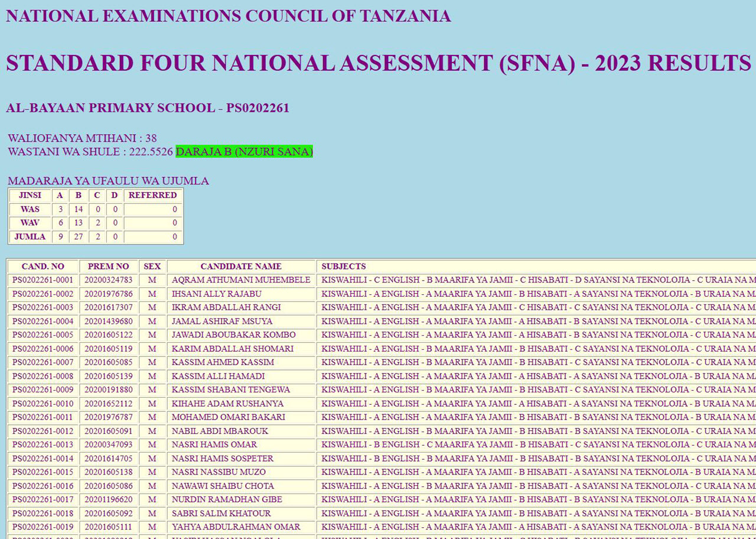The width and height of the screenshot is (756, 539).
Task: Click PREM number 20201439680
Action: coord(109,322)
